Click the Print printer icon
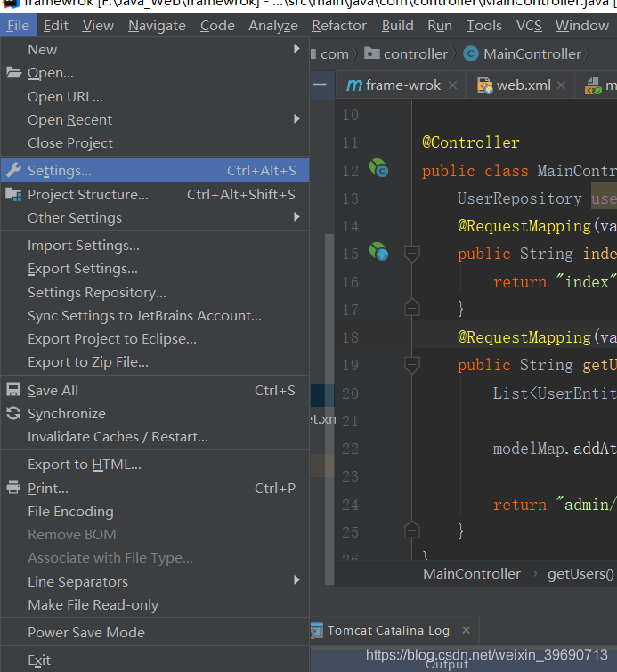This screenshot has width=617, height=672. (13, 487)
